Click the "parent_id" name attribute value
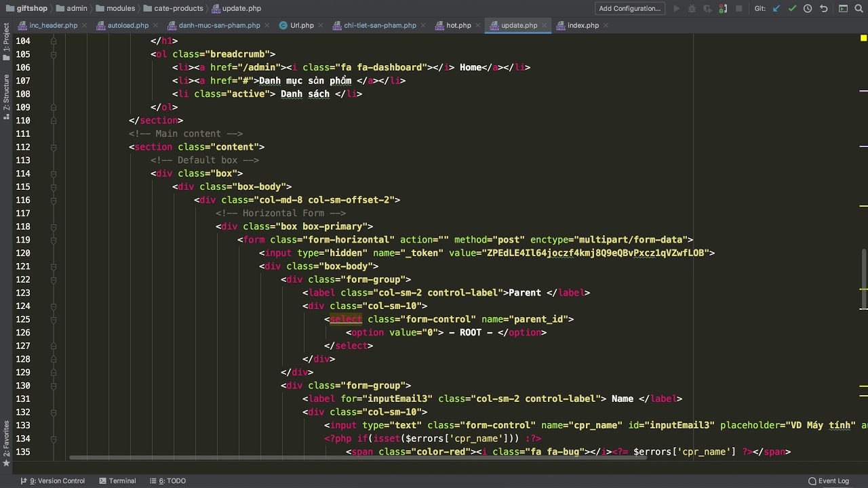 click(x=538, y=319)
